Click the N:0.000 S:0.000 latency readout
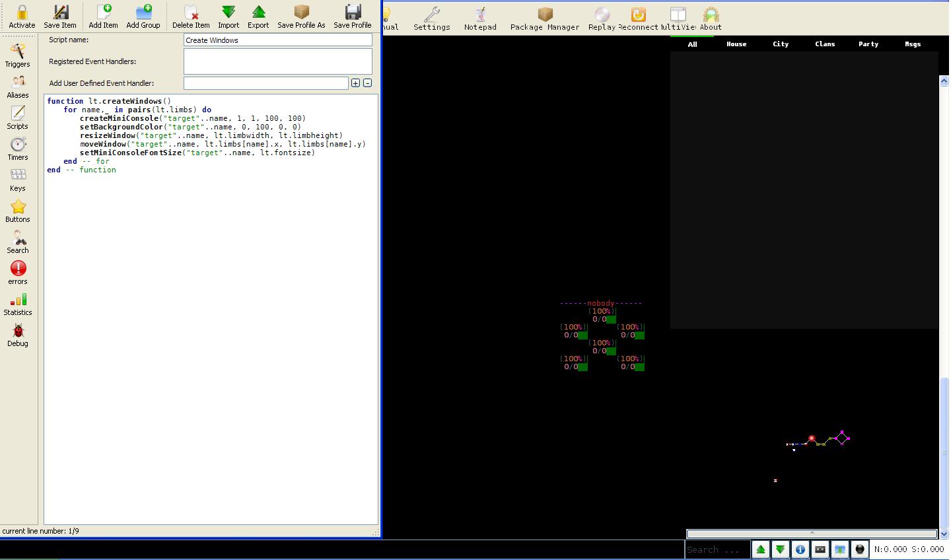The image size is (951, 560). point(909,549)
